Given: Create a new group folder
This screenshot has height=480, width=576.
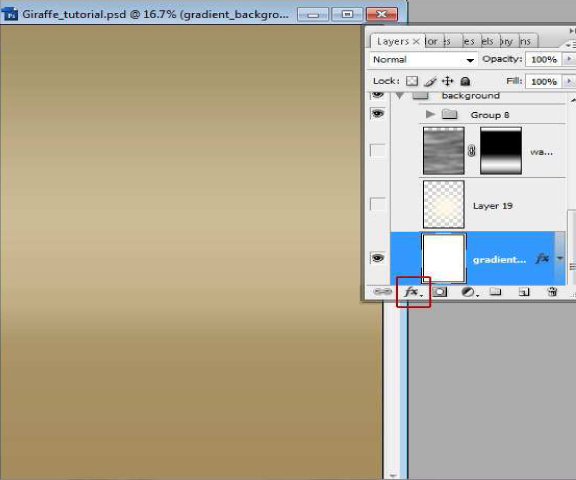Looking at the screenshot, I should tap(495, 292).
